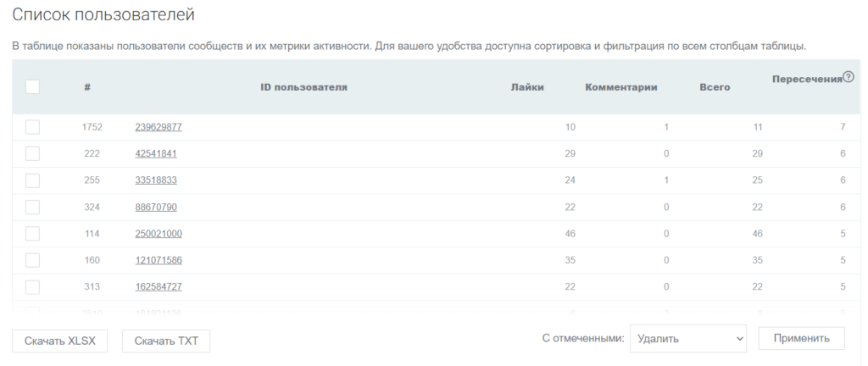Toggle the select-all checkbox in table header

pyautogui.click(x=32, y=86)
